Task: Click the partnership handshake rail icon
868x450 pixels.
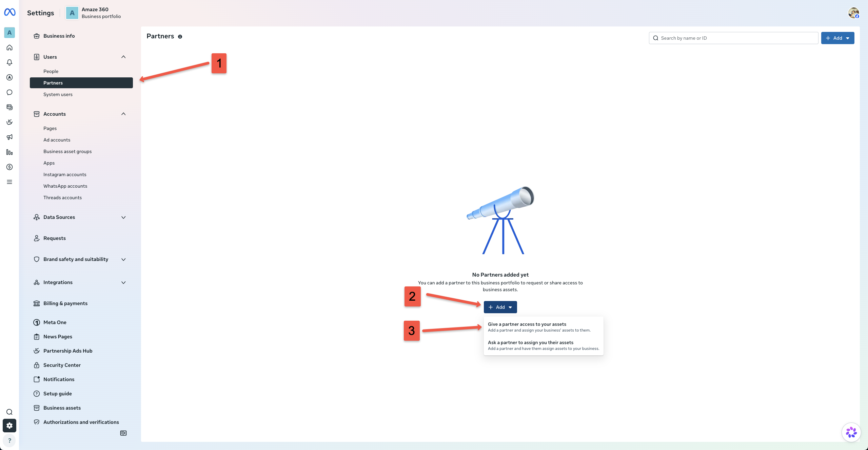Action: (9, 122)
